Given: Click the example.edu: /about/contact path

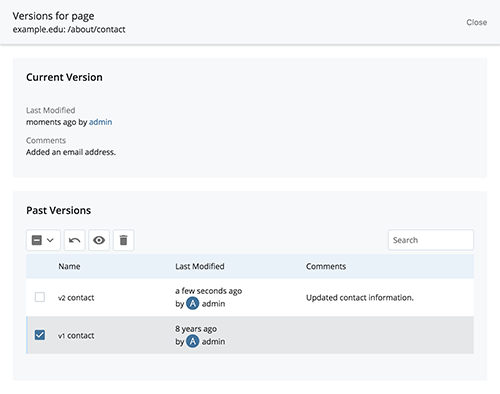Looking at the screenshot, I should [69, 30].
